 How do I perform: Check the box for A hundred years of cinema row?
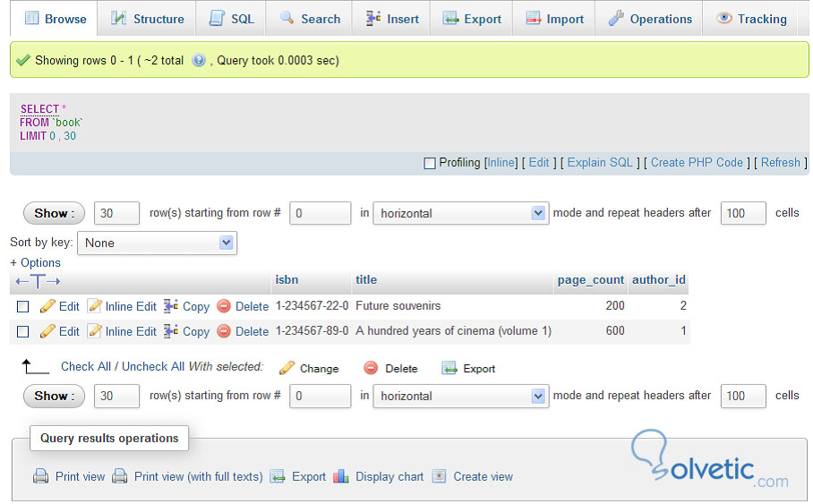click(22, 331)
